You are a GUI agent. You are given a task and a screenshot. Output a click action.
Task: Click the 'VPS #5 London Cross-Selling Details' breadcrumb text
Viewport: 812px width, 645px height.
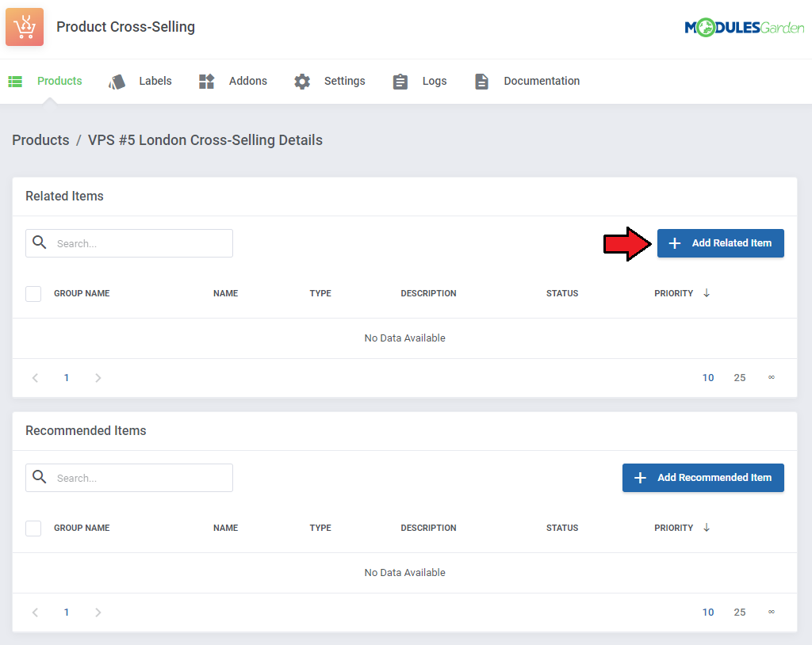205,140
